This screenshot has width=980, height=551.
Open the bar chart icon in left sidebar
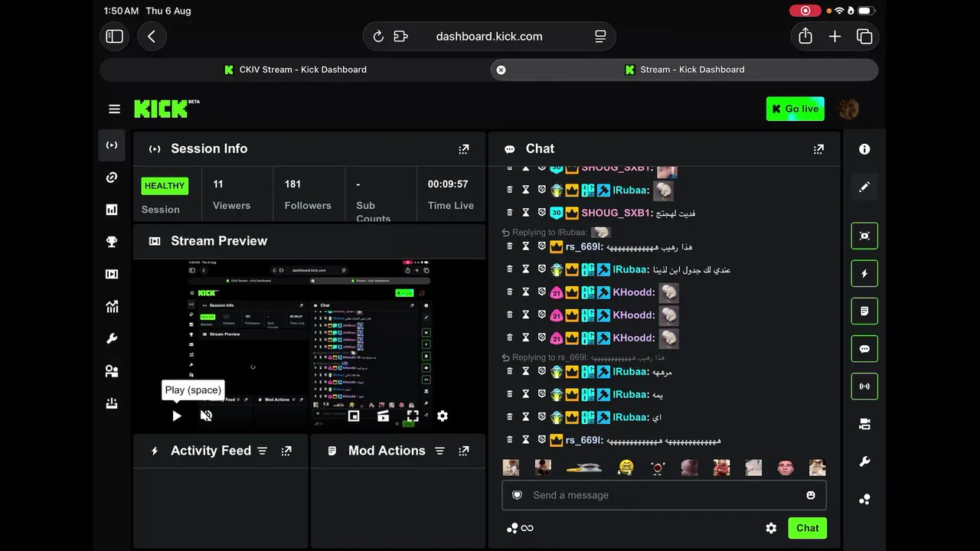point(112,210)
